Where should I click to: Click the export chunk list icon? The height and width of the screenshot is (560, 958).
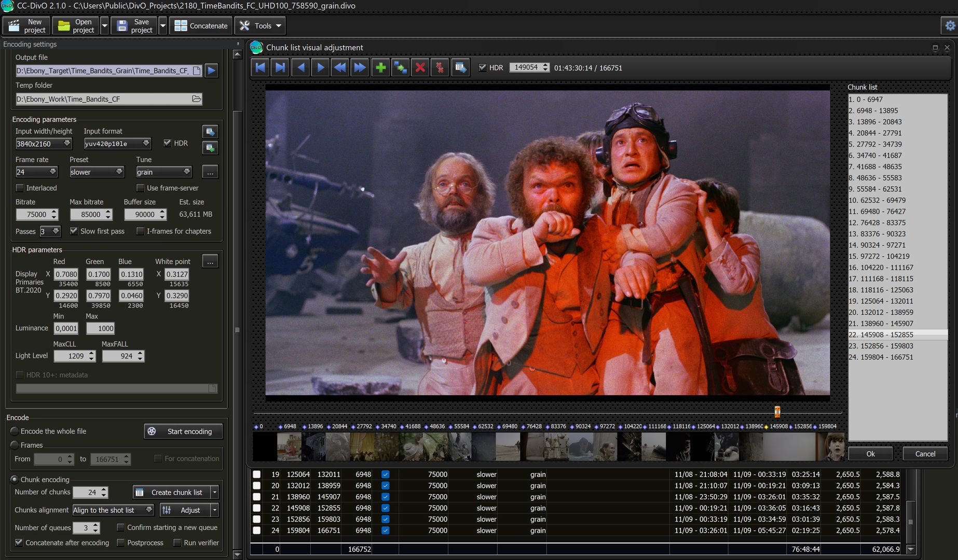[x=460, y=67]
